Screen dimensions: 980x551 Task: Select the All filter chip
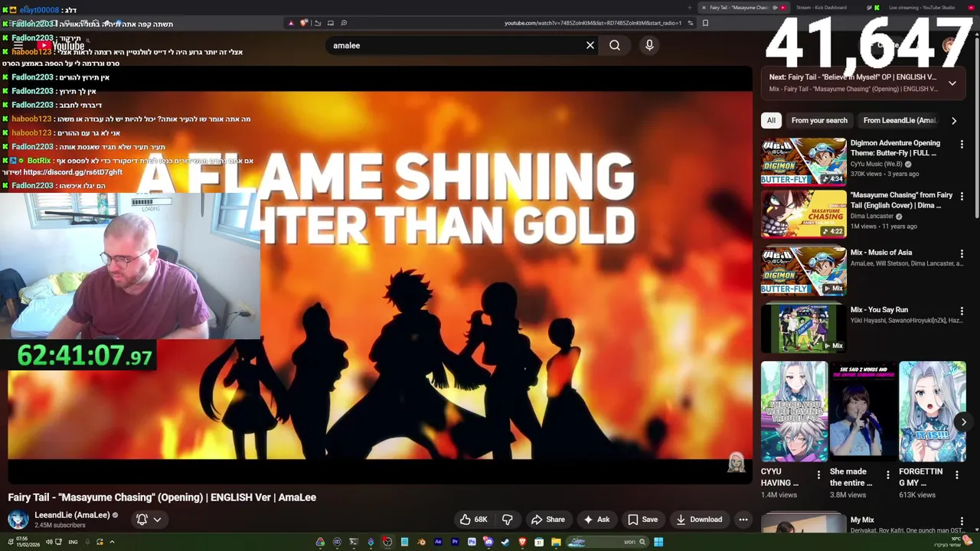pos(771,120)
